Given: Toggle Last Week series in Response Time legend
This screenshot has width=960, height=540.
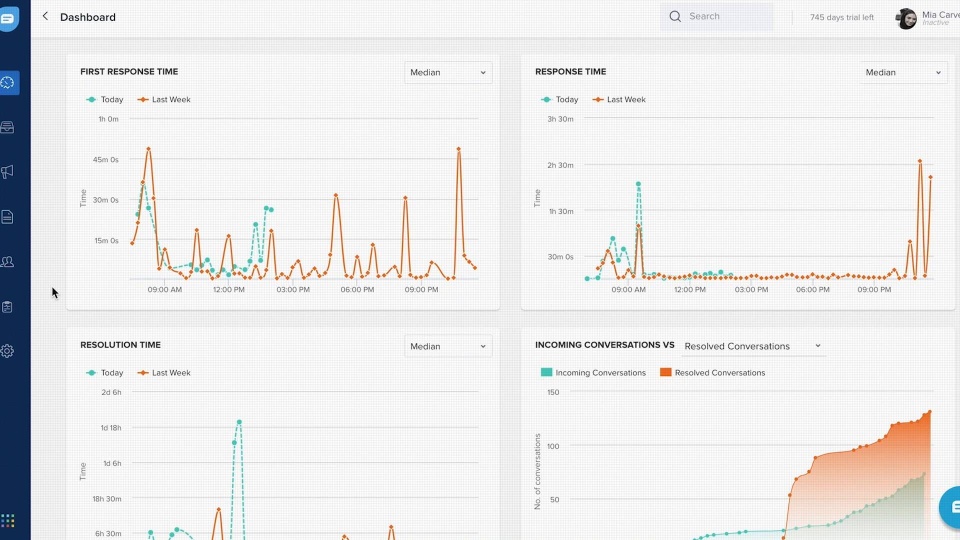Looking at the screenshot, I should click(x=619, y=99).
